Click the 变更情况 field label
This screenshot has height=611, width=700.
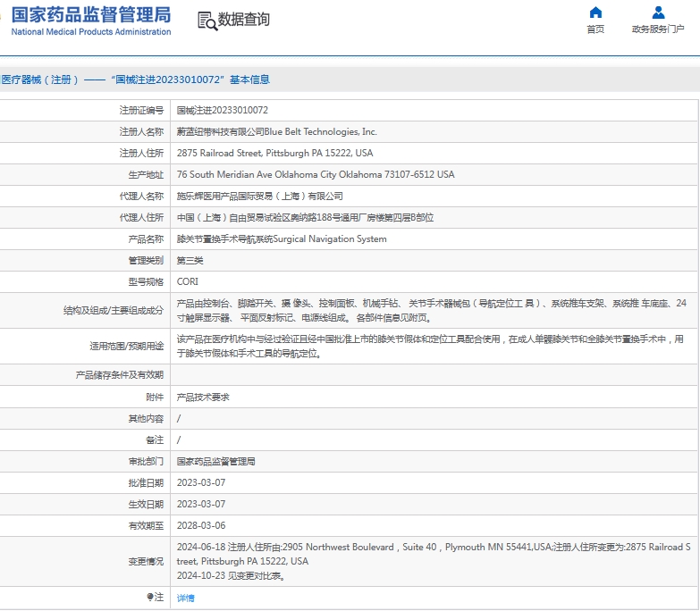[146, 562]
